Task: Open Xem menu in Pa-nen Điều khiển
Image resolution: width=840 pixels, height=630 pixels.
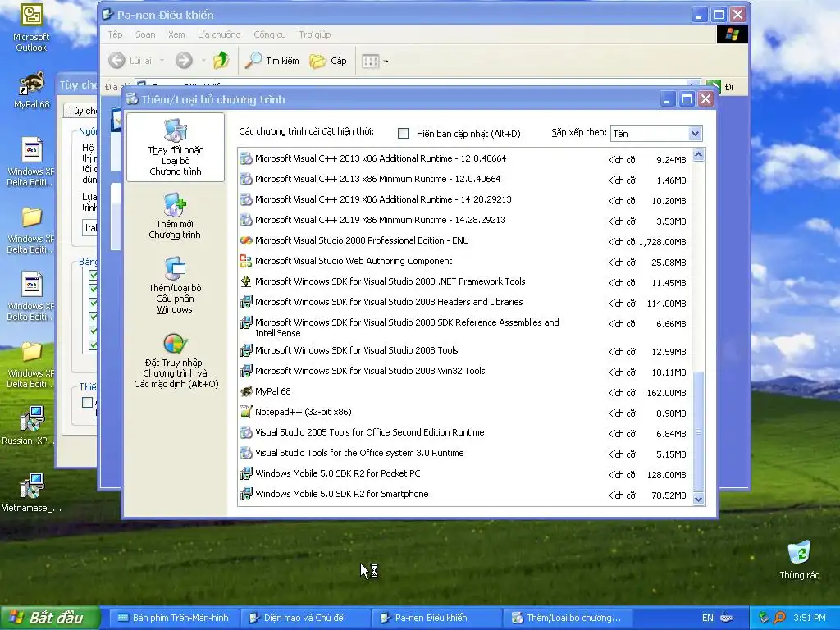Action: 176,34
